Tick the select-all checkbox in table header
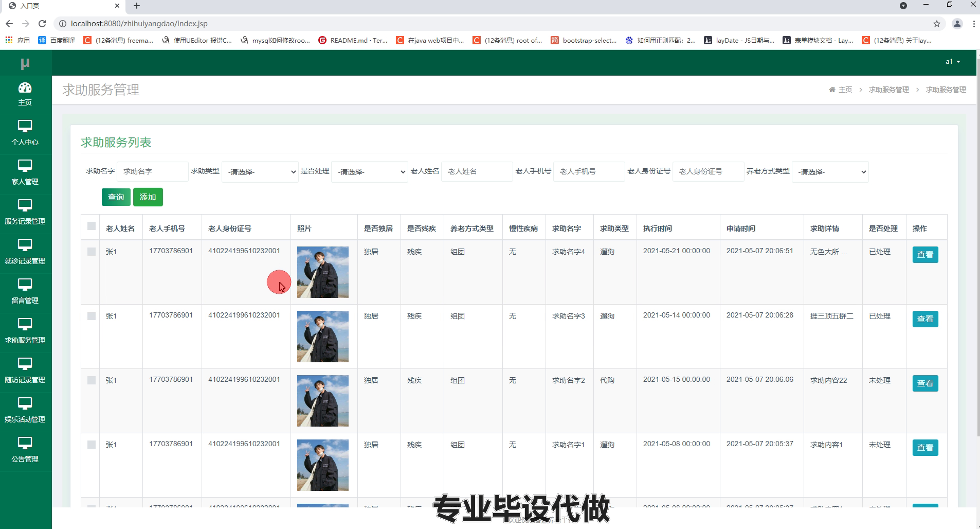This screenshot has height=529, width=980. [x=92, y=226]
